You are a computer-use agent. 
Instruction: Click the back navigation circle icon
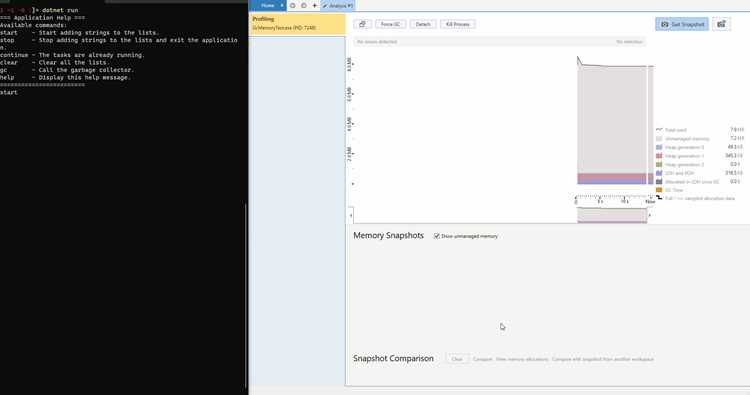[293, 6]
